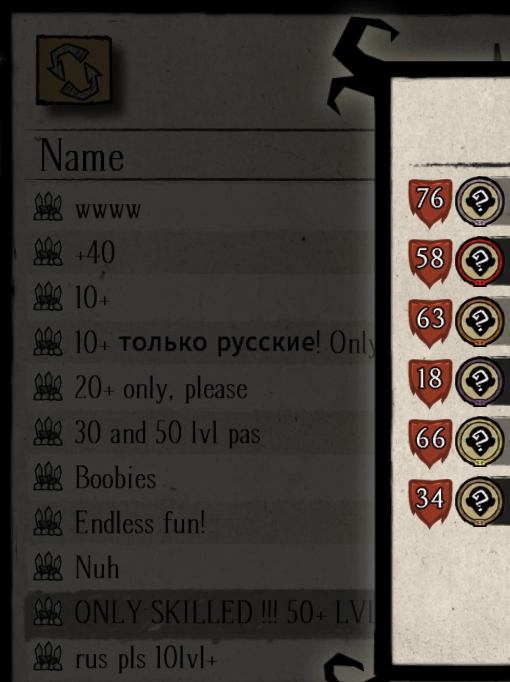Click forest icon beside 'Boobies' server

coord(48,477)
